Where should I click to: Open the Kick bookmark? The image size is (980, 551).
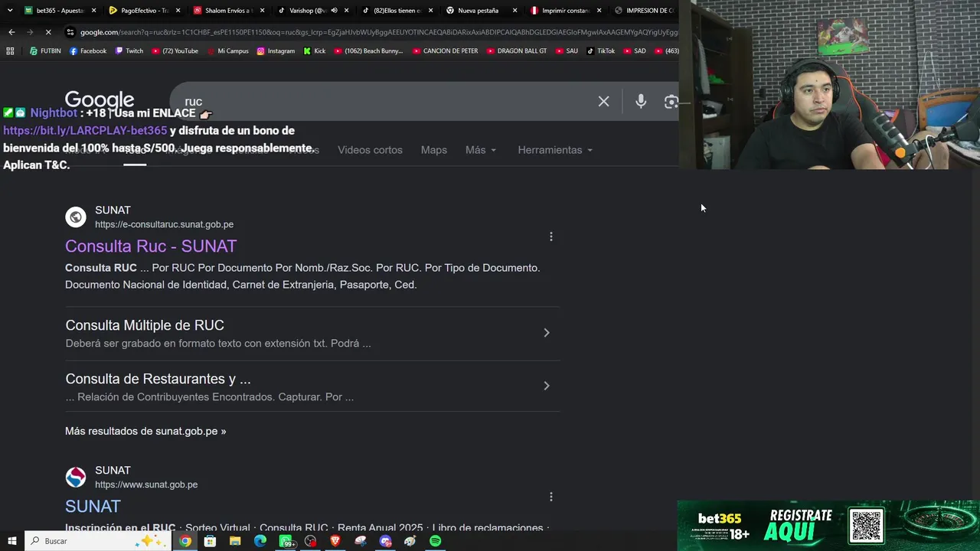tap(315, 51)
